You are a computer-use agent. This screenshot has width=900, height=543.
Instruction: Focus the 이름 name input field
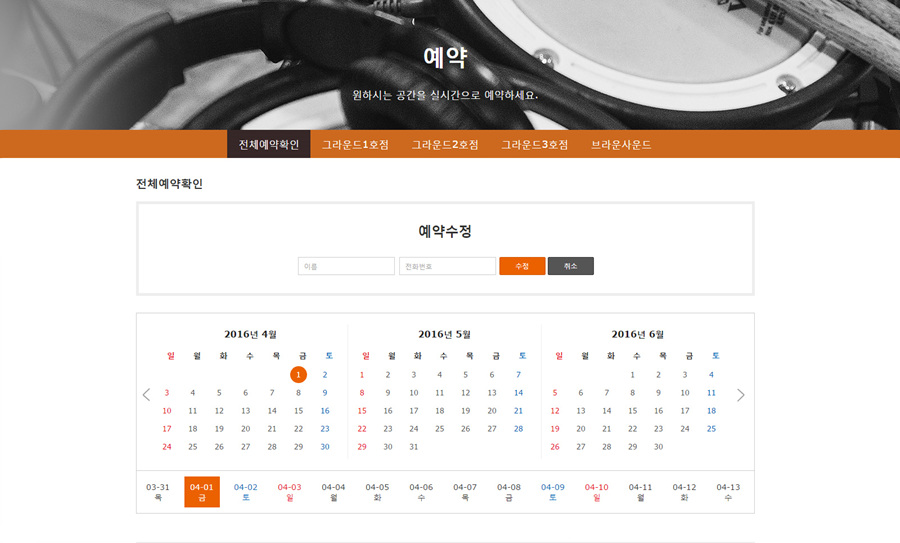tap(346, 266)
